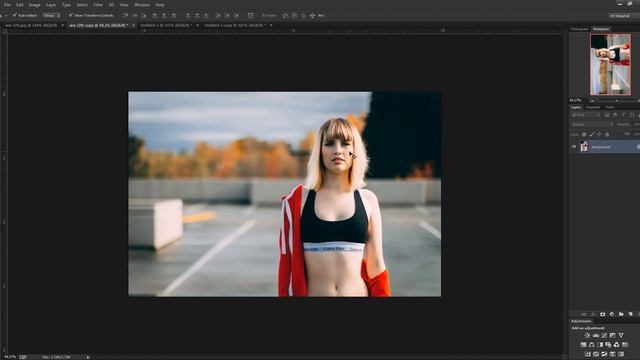Add a Levels adjustment
The width and height of the screenshot is (640, 360).
[x=596, y=336]
